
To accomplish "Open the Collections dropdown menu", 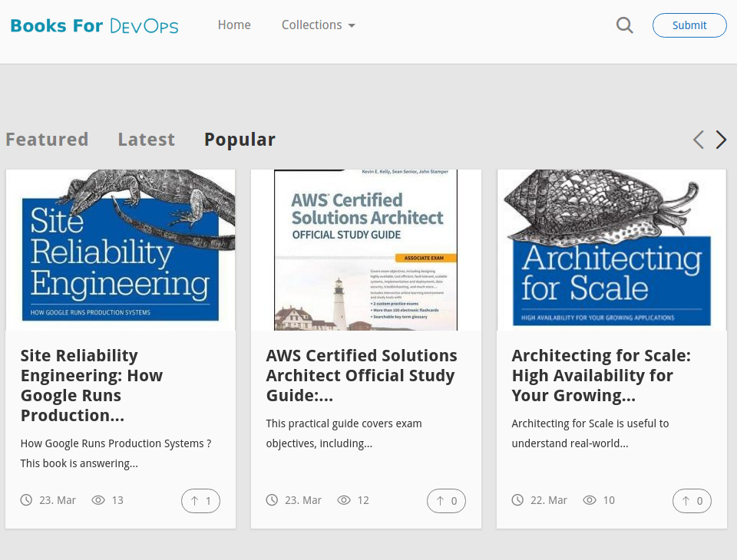I will click(x=318, y=25).
